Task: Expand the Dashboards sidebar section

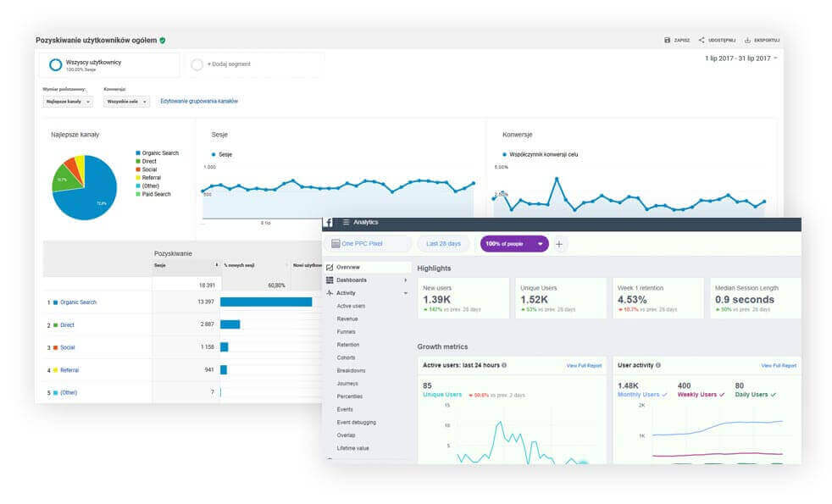Action: 405,280
